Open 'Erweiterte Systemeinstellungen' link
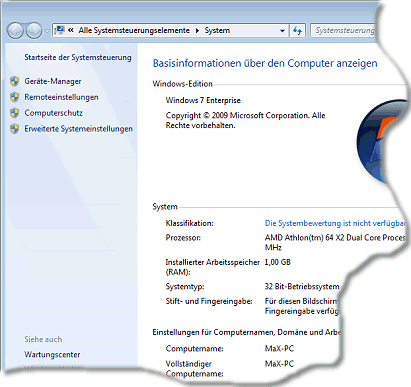 click(x=78, y=129)
